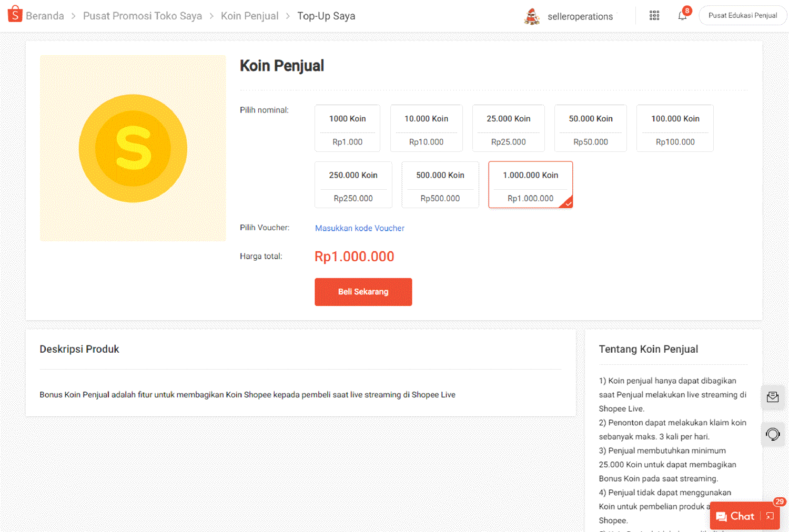Screen dimensions: 789x532
Task: Pick the 100.000 Koin nominal
Action: pyautogui.click(x=675, y=128)
